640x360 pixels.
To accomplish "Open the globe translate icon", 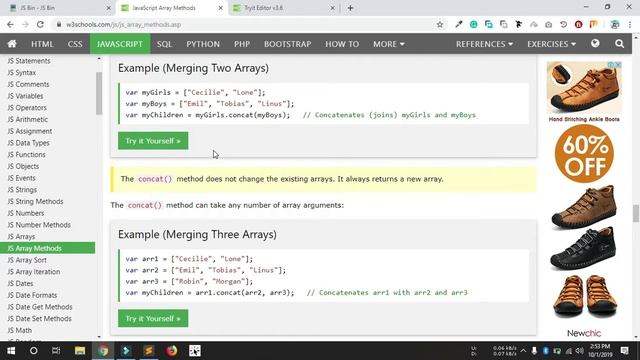I will pos(595,43).
